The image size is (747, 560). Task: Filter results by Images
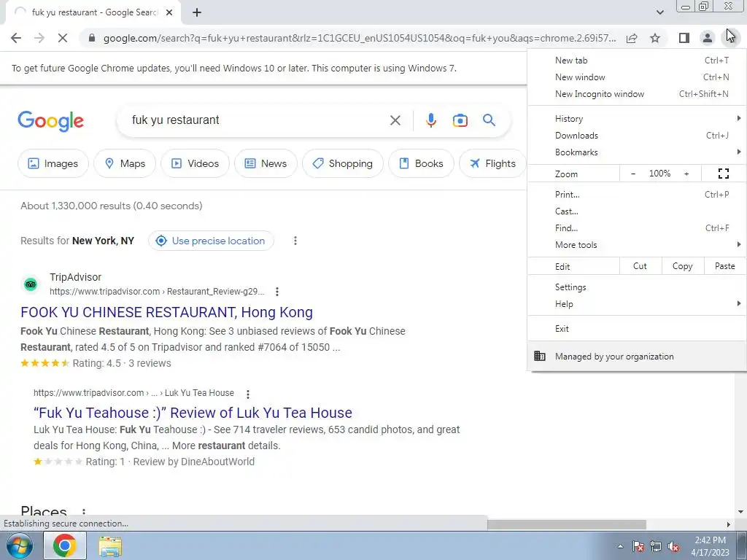pyautogui.click(x=53, y=163)
